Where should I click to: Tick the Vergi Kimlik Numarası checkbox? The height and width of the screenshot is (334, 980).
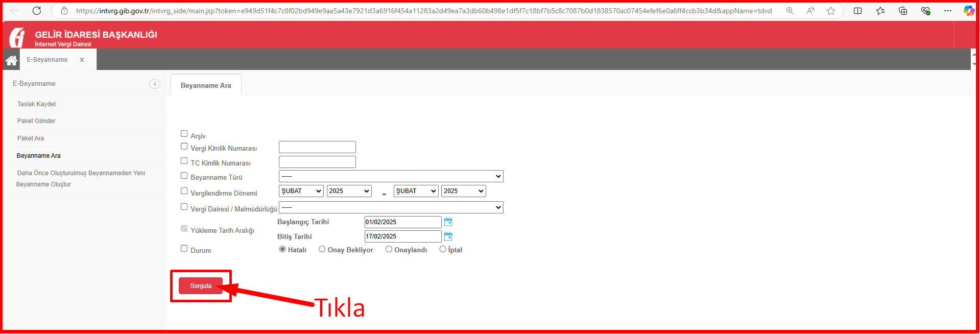(x=184, y=147)
